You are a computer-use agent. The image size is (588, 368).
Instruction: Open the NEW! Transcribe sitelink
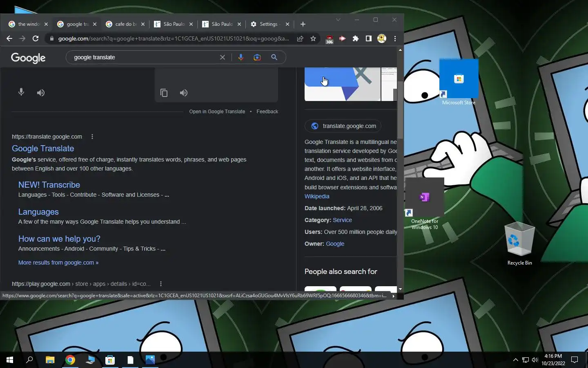click(49, 185)
